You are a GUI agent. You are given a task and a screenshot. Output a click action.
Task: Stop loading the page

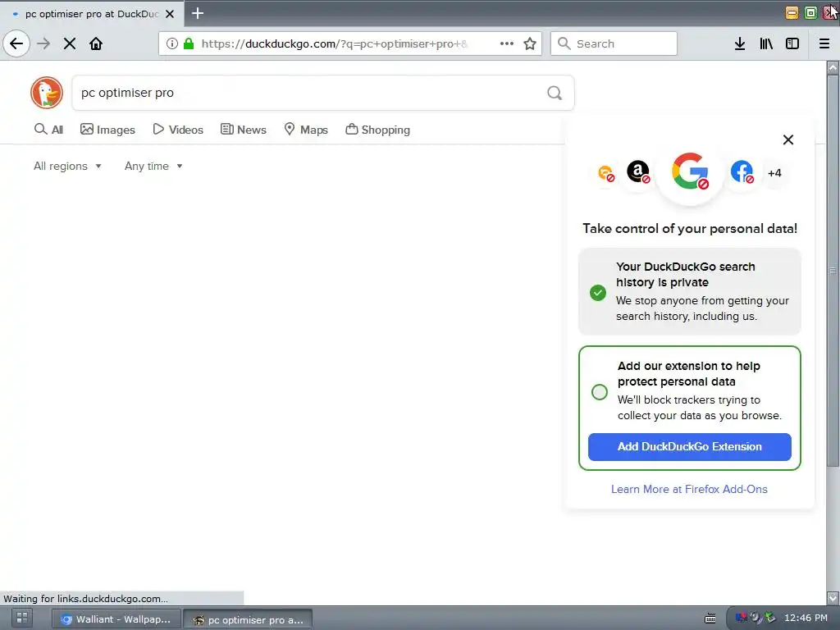(x=70, y=43)
